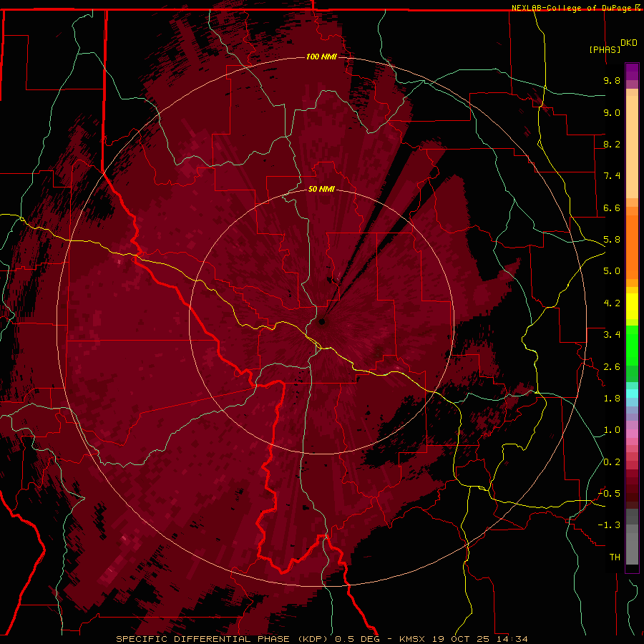This screenshot has width=644, height=644.
Task: Click the -1.3 legend value
Action: click(609, 525)
